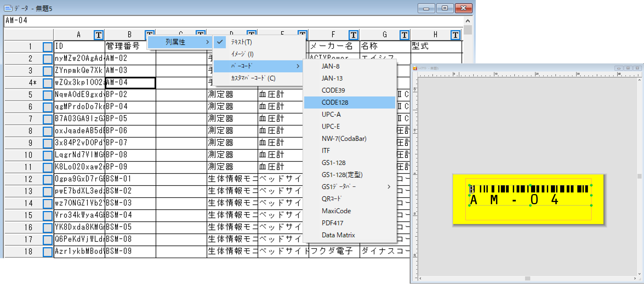Click cell BSM-01
Screen dimensions: 644x284
tap(130, 179)
